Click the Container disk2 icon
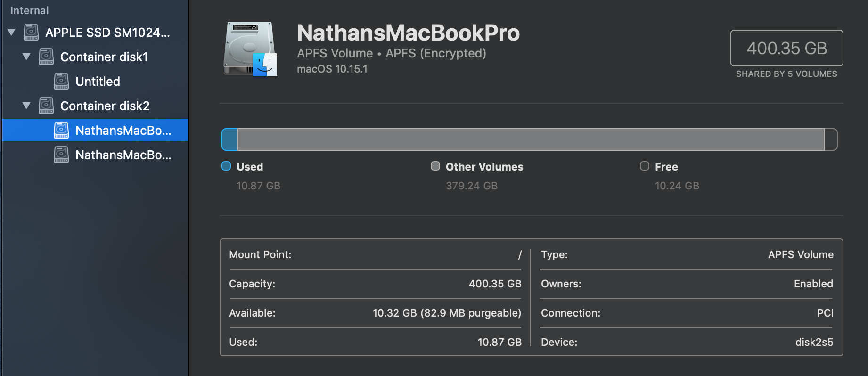This screenshot has width=868, height=376. (46, 106)
